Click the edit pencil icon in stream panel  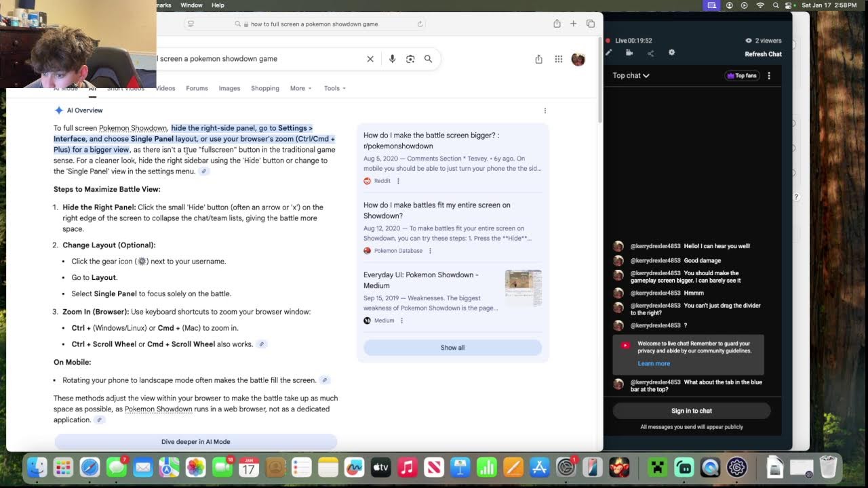(608, 53)
